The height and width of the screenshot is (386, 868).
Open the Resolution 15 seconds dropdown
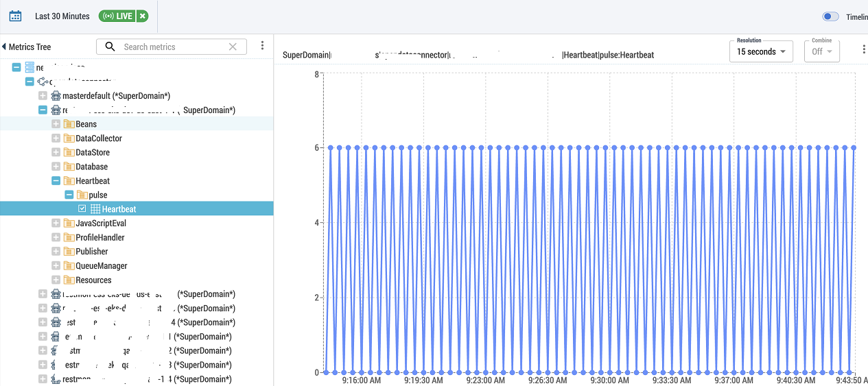tap(761, 51)
